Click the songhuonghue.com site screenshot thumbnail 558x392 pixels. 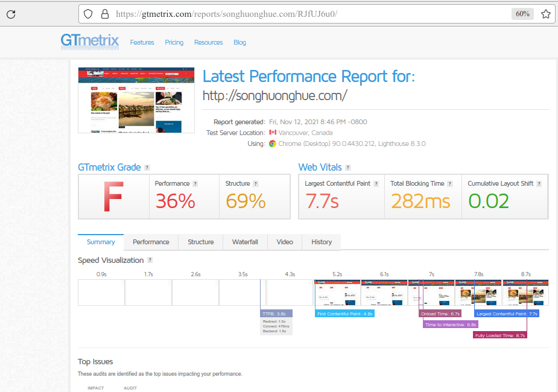pyautogui.click(x=136, y=100)
